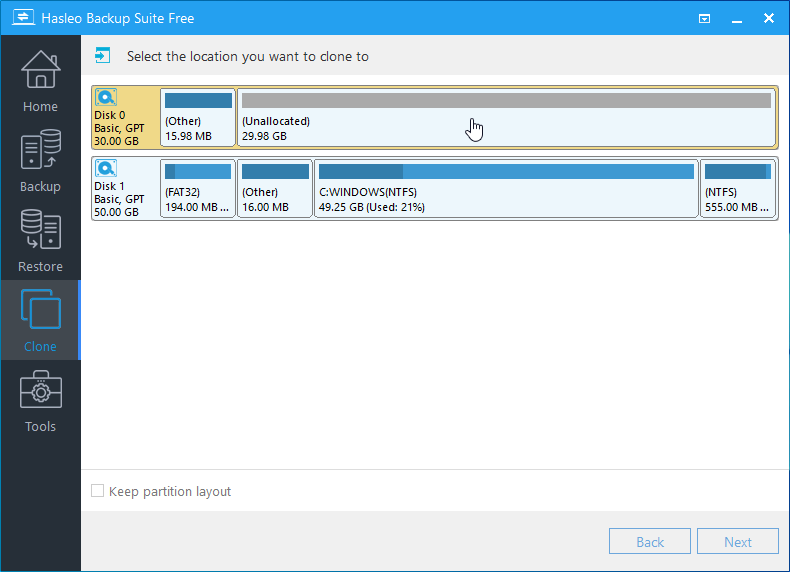Click the clone destination arrow icon in header

pos(102,55)
